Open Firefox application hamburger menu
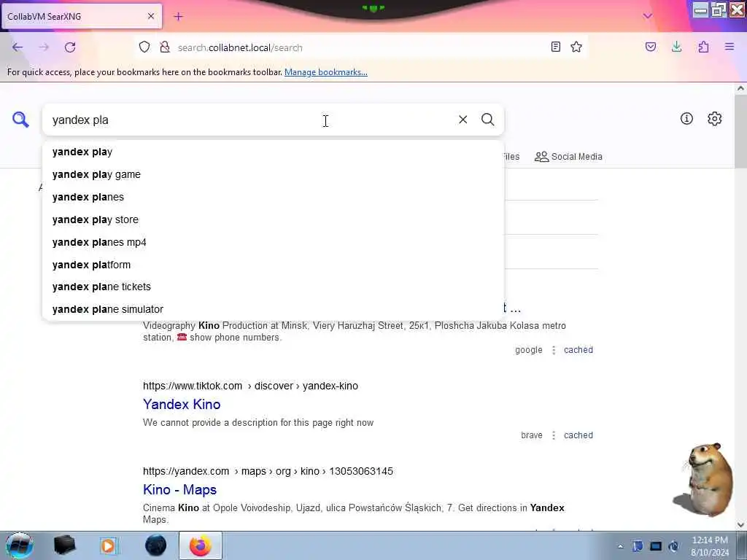This screenshot has width=747, height=560. pyautogui.click(x=729, y=47)
